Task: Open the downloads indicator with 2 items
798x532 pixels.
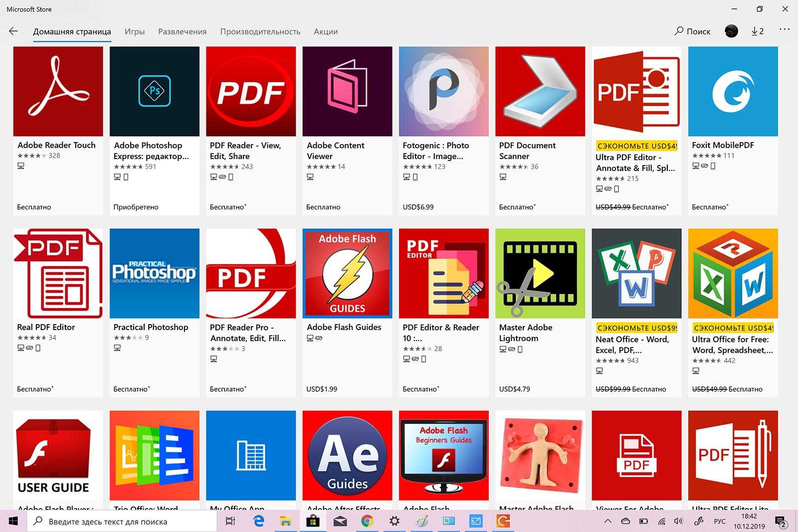Action: pyautogui.click(x=757, y=31)
